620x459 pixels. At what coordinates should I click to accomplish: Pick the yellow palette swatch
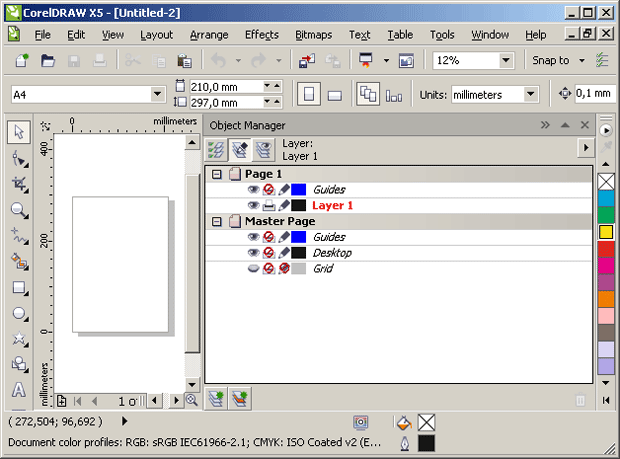click(x=606, y=232)
